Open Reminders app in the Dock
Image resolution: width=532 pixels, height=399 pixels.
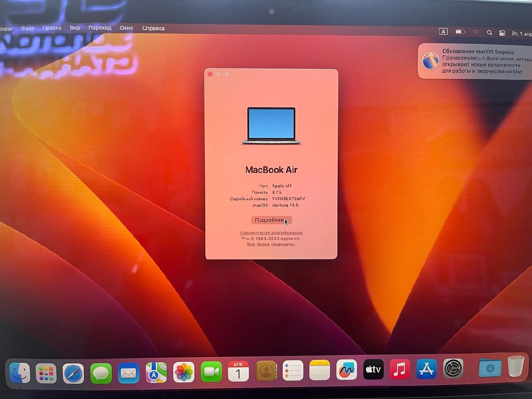click(293, 370)
